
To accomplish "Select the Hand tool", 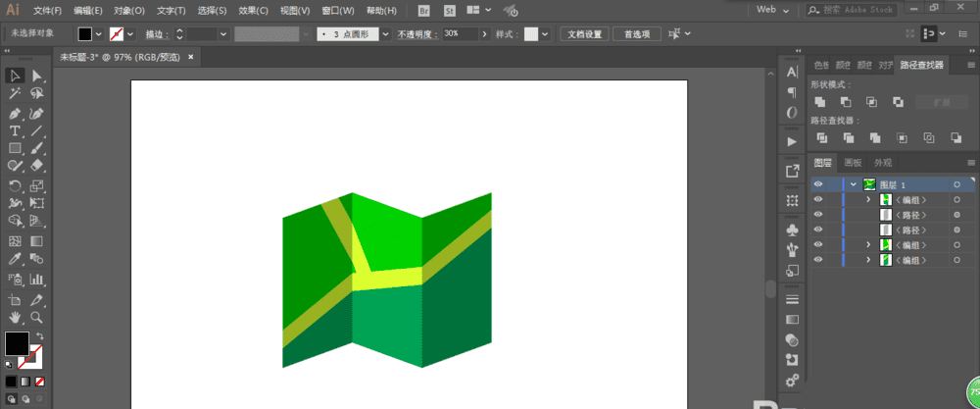I will point(16,318).
